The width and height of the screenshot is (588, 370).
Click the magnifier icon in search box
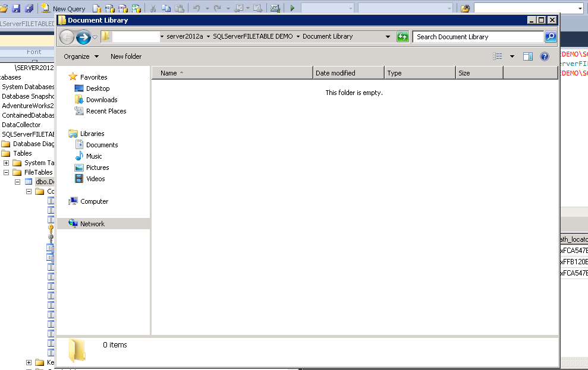pyautogui.click(x=551, y=37)
